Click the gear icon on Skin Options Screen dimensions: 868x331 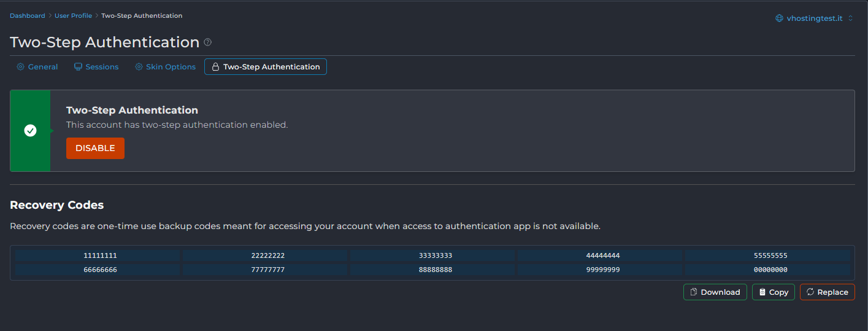click(x=139, y=67)
